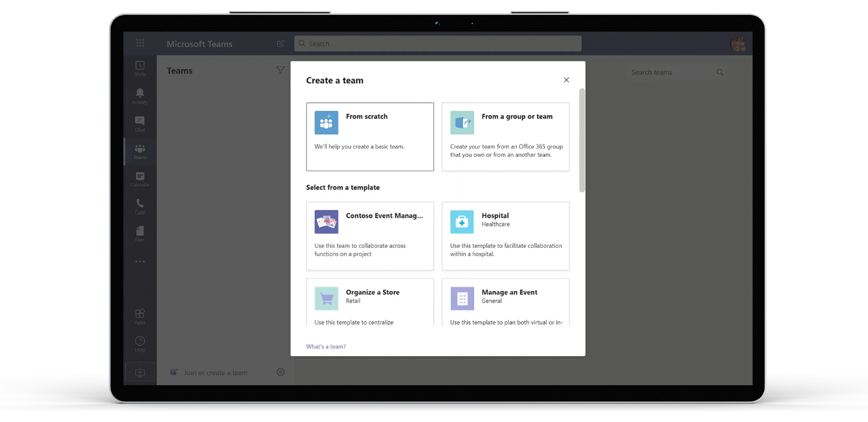Screen dimensions: 868x422
Task: Click the search teams magnifier icon
Action: 720,72
